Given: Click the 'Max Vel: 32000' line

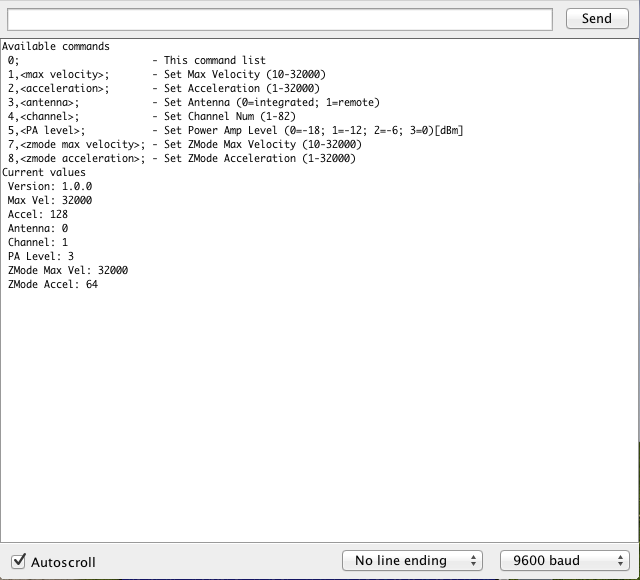Looking at the screenshot, I should (x=50, y=200).
